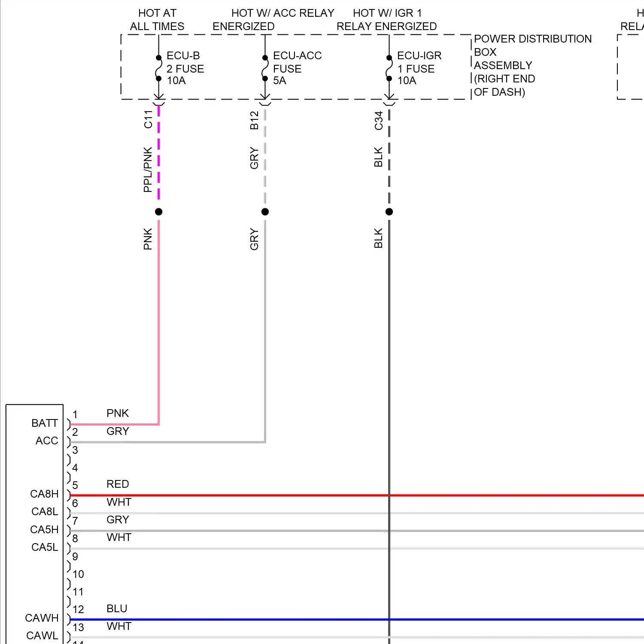
Task: Click connector label C34
Action: coord(378,121)
